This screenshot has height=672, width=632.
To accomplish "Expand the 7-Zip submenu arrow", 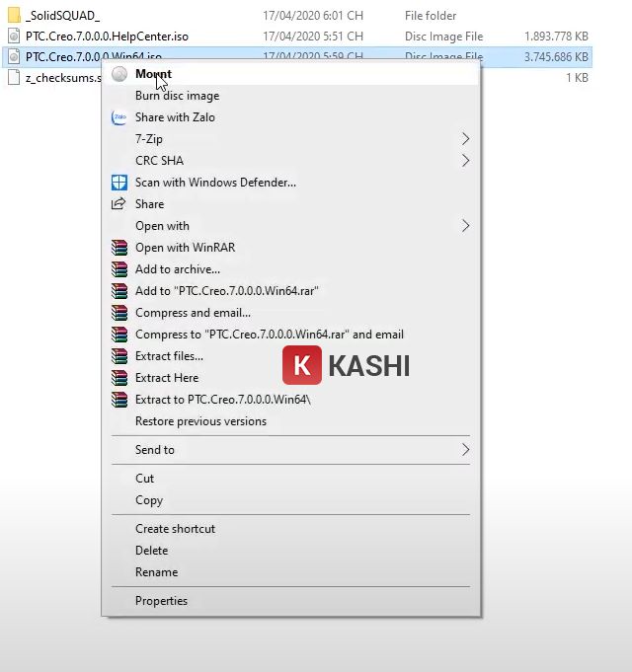I will tap(465, 139).
